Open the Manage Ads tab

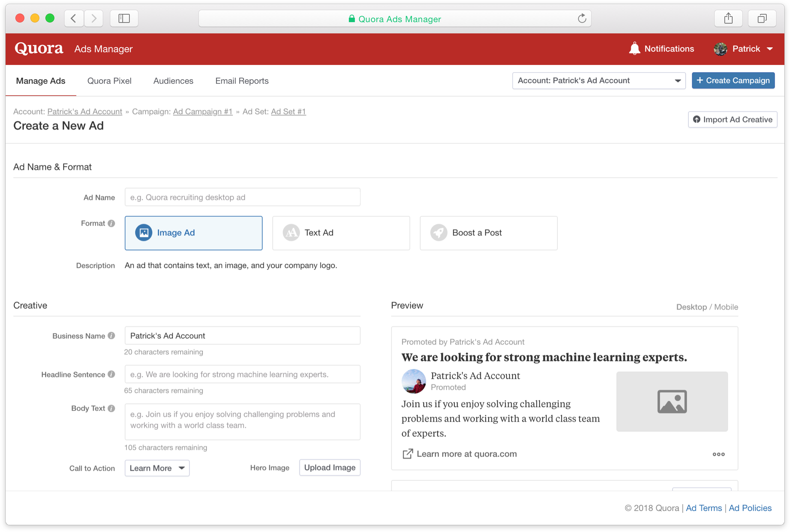[x=41, y=81]
